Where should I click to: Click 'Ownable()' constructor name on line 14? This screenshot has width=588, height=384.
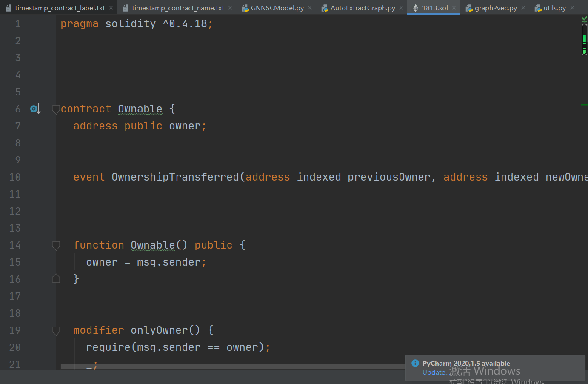159,245
